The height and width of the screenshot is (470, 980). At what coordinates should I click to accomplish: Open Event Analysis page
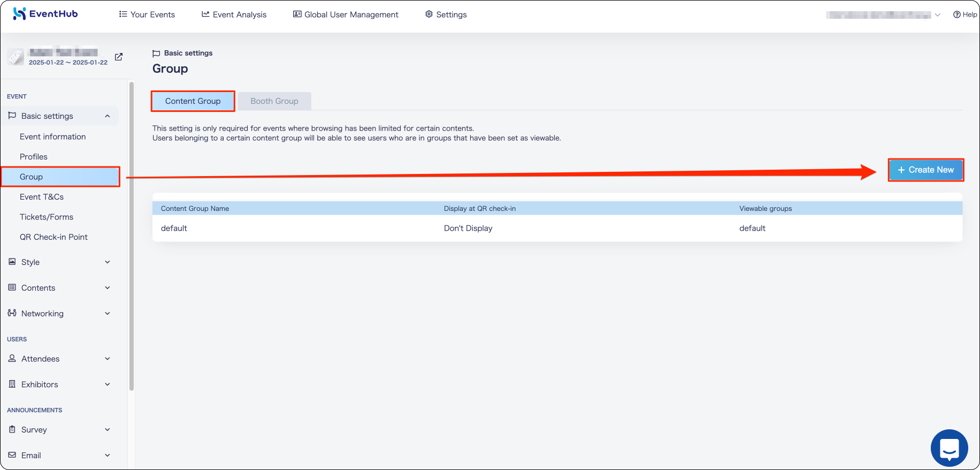tap(234, 14)
